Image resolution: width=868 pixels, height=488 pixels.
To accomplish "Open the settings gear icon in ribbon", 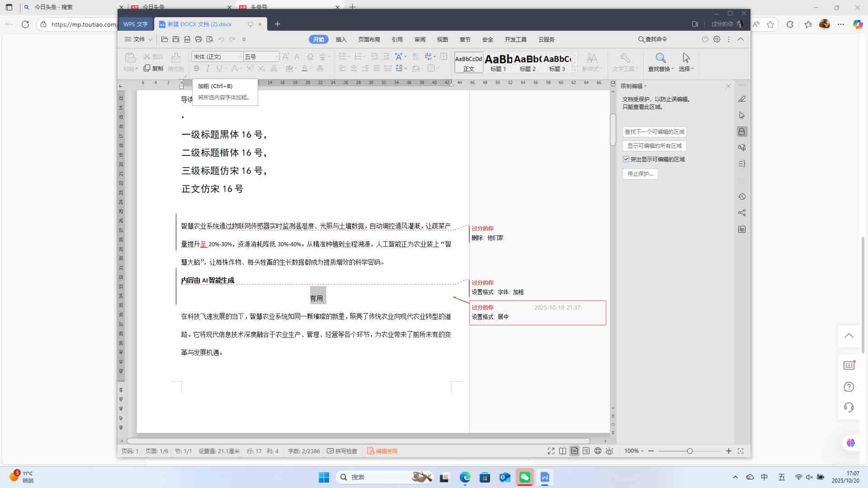I will [x=717, y=39].
